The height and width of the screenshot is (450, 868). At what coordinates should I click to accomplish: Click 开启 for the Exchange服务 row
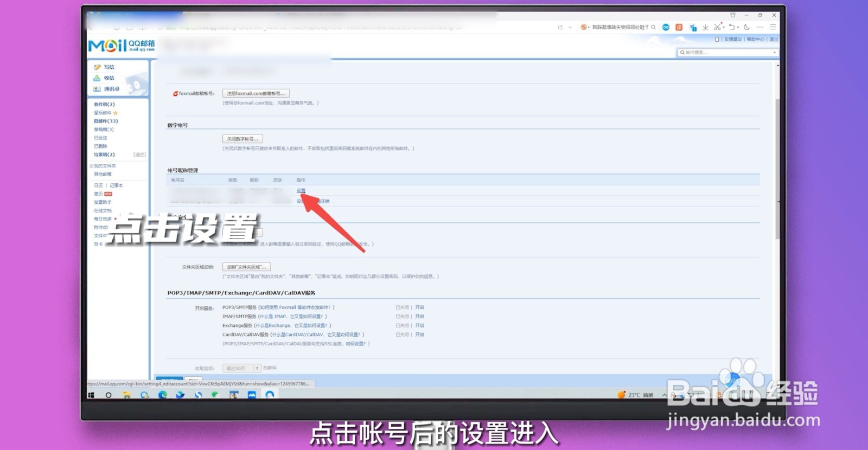pos(419,326)
